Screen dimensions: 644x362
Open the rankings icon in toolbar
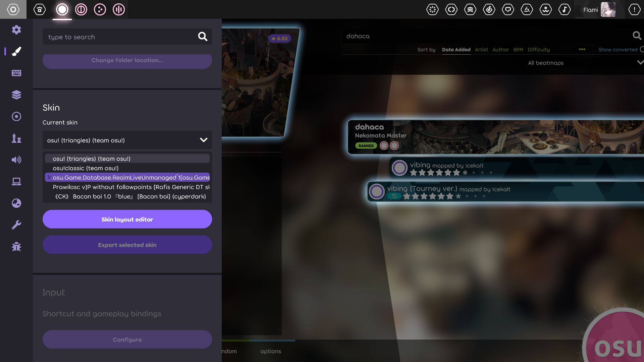470,9
